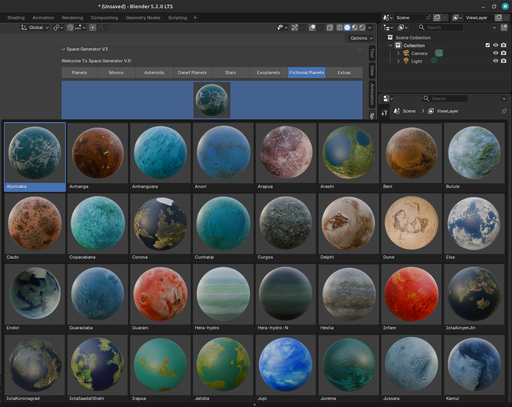
Task: Open the snapping options dropdown
Action: [80, 28]
